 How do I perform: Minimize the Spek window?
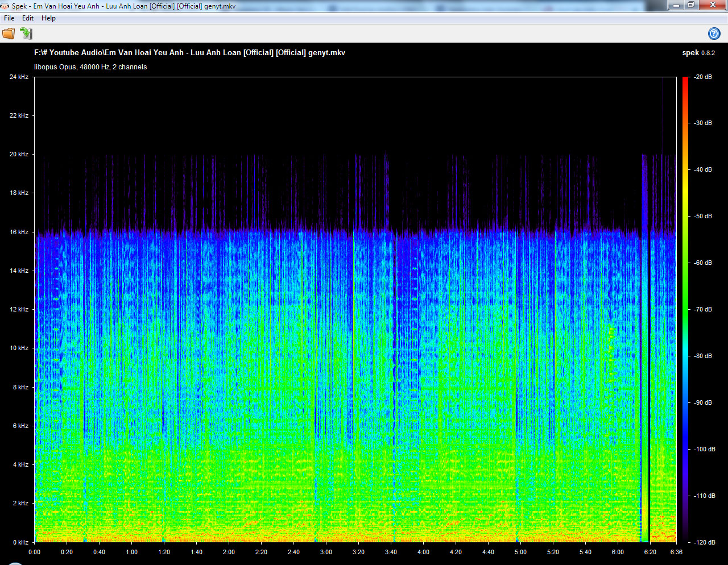click(x=676, y=5)
